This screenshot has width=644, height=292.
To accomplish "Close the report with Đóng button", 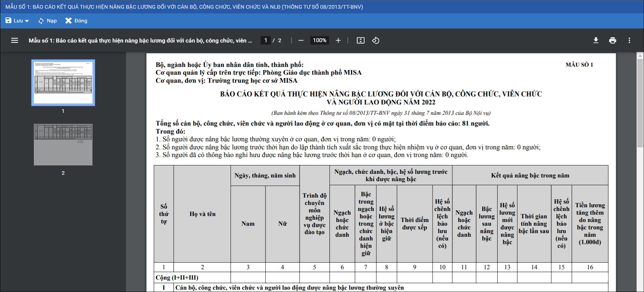I will point(76,21).
